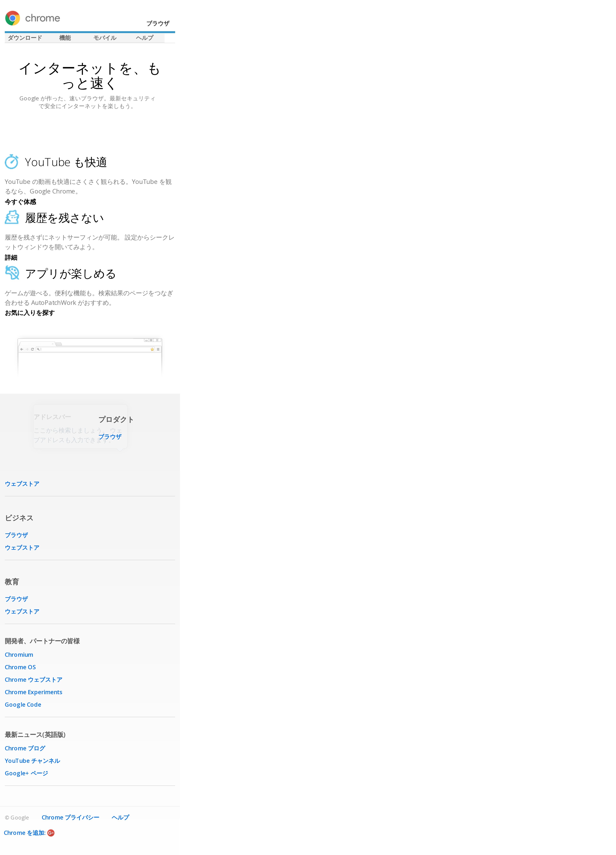Image resolution: width=616 pixels, height=855 pixels.
Task: Open the ダウンロード menu tab
Action: click(x=25, y=38)
